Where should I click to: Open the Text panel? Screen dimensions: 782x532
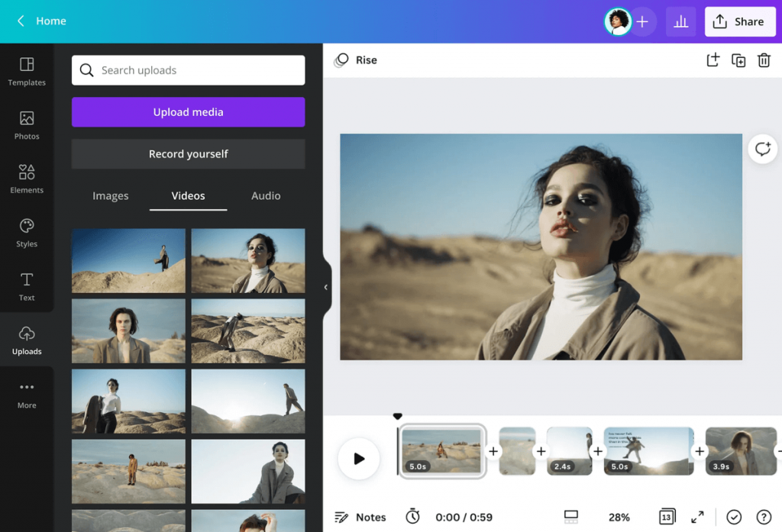[x=27, y=286]
